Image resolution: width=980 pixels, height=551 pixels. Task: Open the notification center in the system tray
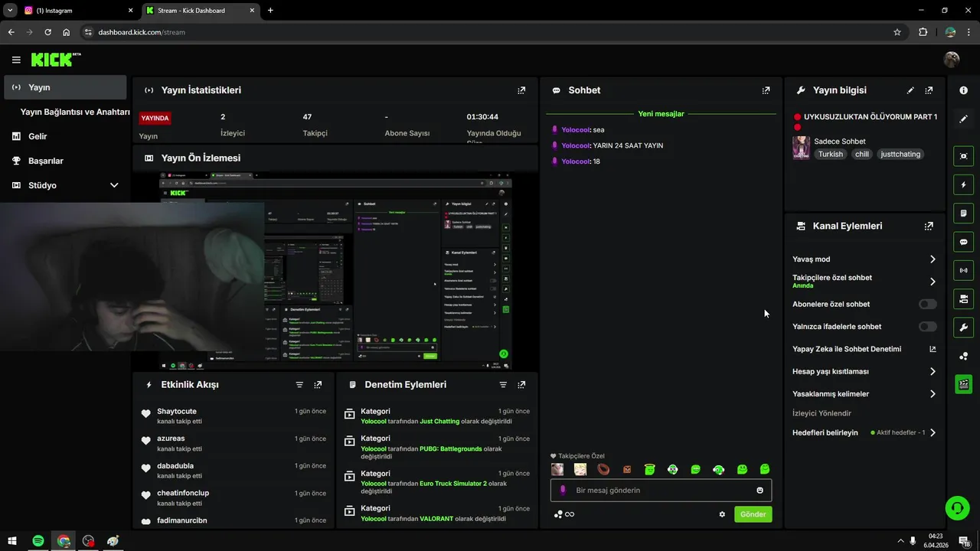point(966,541)
